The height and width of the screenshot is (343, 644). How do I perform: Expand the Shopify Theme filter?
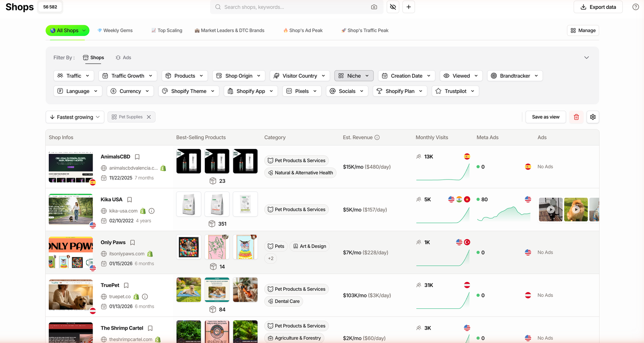click(189, 91)
